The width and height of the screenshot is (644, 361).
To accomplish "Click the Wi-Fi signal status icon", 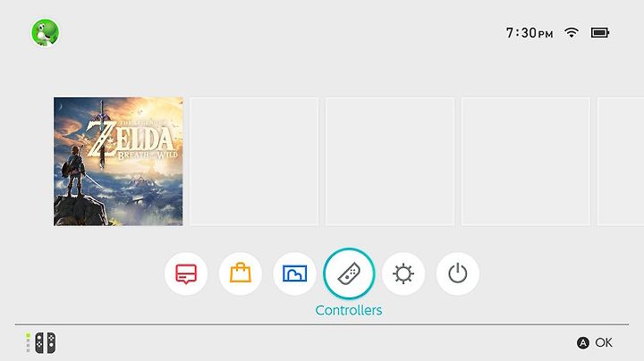I will (572, 32).
